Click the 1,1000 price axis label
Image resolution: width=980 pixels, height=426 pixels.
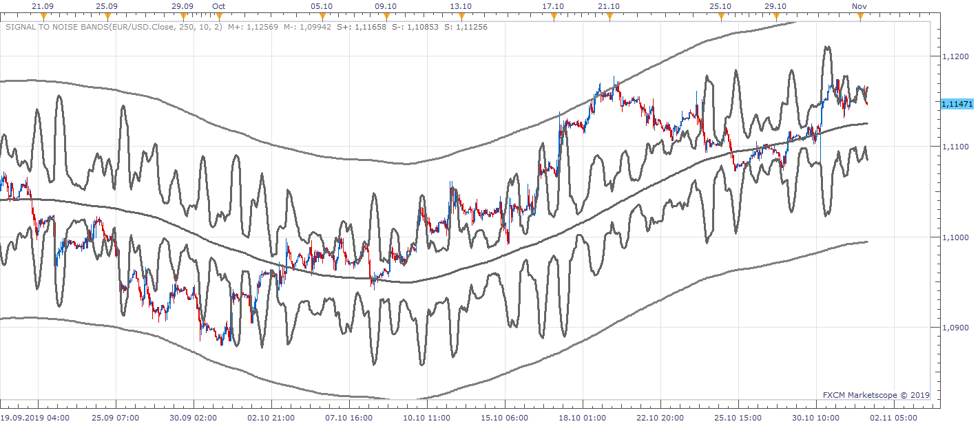pyautogui.click(x=955, y=237)
